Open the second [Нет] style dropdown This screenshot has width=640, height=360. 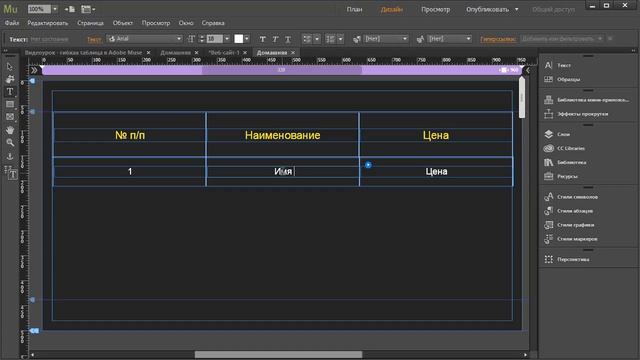[449, 39]
